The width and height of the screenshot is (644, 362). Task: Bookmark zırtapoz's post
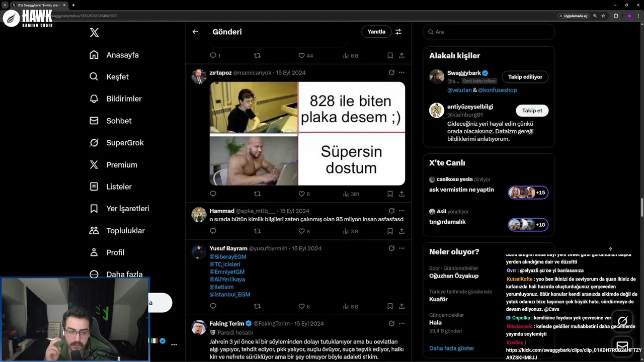[x=390, y=194]
